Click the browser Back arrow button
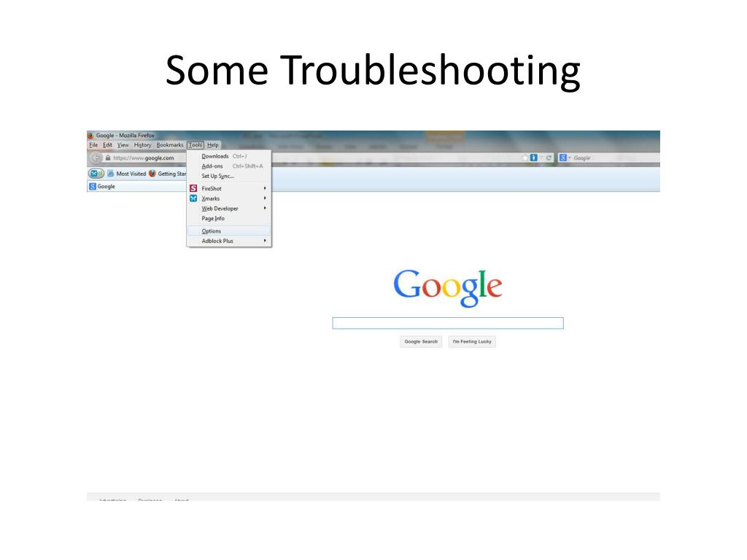747x560 pixels. 96,157
